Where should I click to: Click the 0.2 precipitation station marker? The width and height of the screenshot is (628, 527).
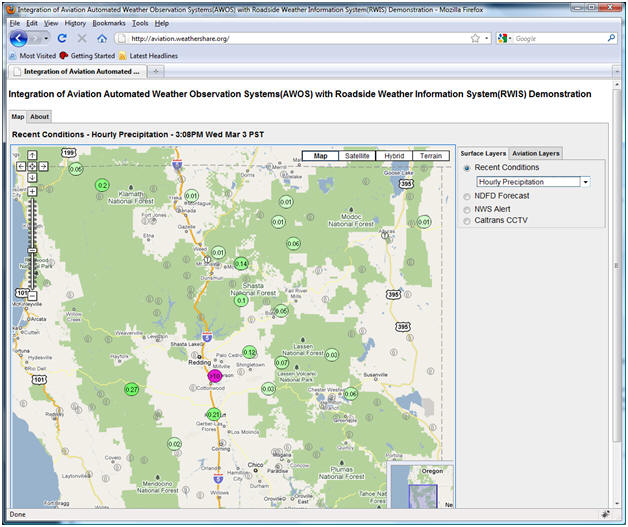[x=102, y=185]
